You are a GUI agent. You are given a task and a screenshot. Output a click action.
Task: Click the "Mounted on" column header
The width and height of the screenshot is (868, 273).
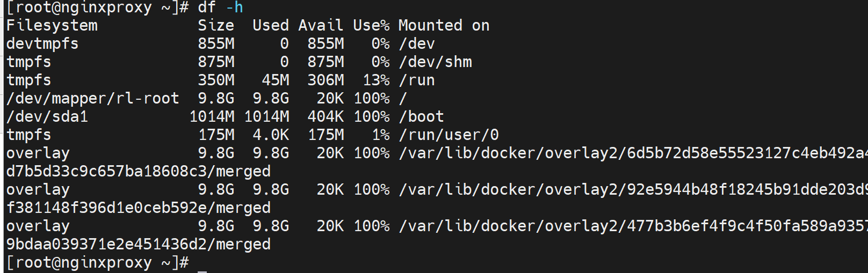(x=444, y=26)
